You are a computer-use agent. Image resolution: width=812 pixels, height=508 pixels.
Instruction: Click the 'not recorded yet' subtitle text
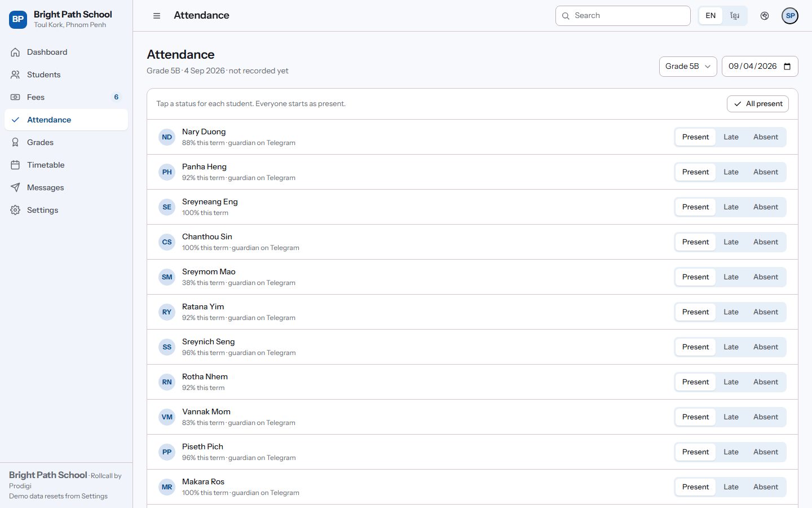point(258,71)
